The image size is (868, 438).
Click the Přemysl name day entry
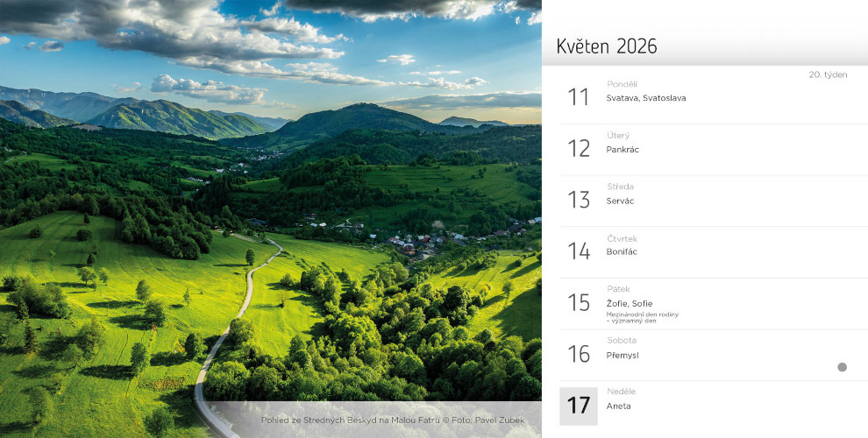pyautogui.click(x=623, y=355)
